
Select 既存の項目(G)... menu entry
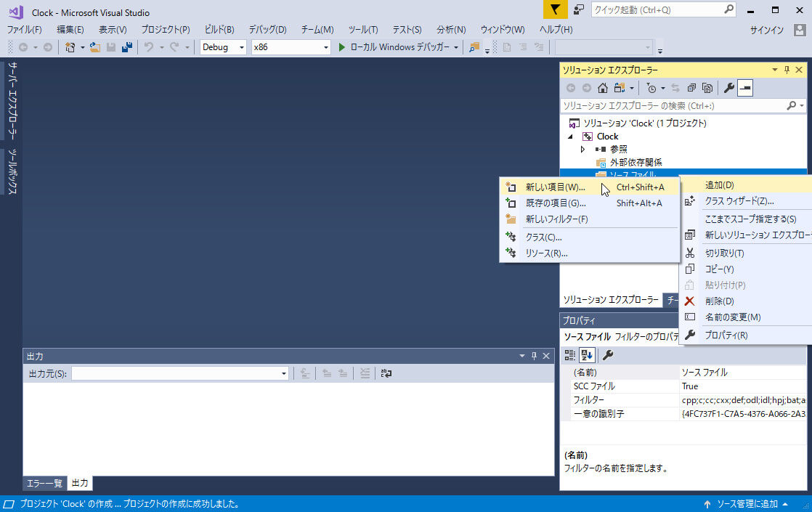pyautogui.click(x=589, y=203)
